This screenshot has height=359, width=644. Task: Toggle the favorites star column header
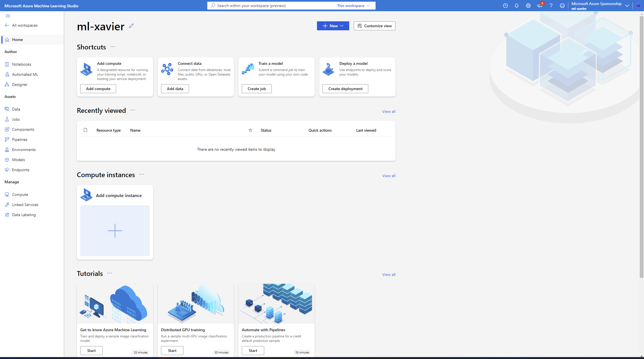[250, 130]
